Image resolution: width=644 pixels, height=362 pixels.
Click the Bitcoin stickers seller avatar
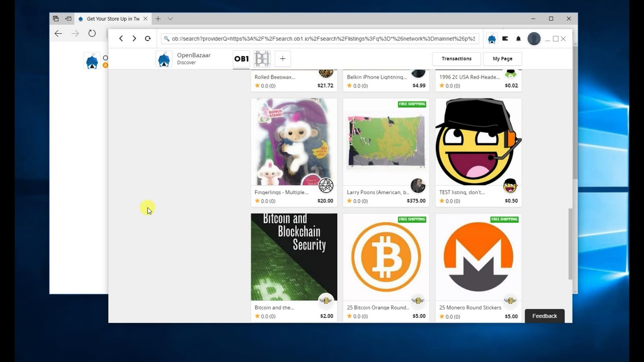(x=418, y=301)
